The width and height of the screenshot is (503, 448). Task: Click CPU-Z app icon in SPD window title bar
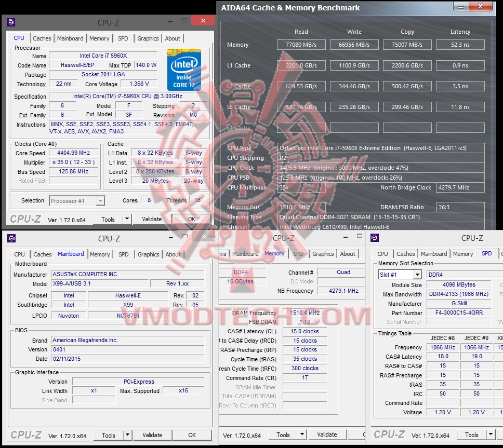click(375, 238)
